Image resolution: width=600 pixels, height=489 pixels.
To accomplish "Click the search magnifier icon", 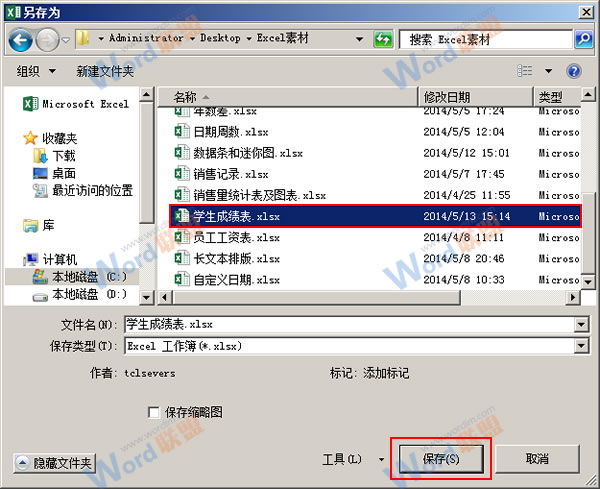I will click(x=584, y=39).
